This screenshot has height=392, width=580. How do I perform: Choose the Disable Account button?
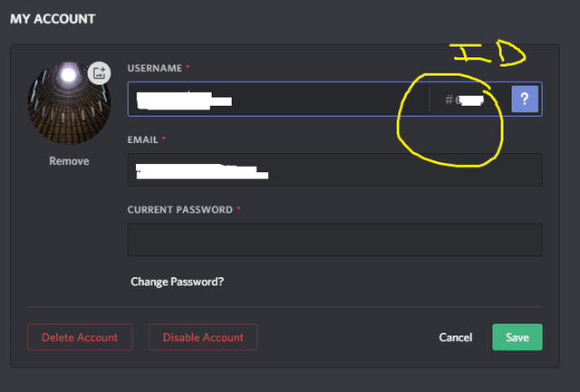pyautogui.click(x=203, y=337)
